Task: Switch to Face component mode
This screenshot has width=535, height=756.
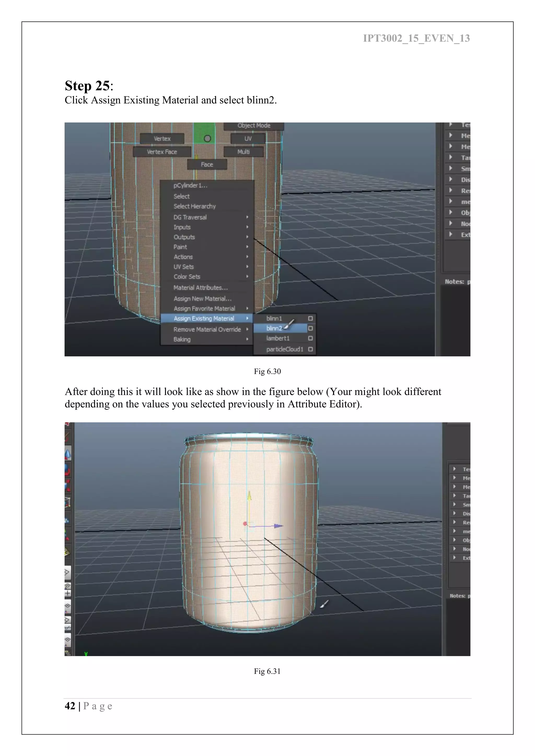Action: [207, 164]
